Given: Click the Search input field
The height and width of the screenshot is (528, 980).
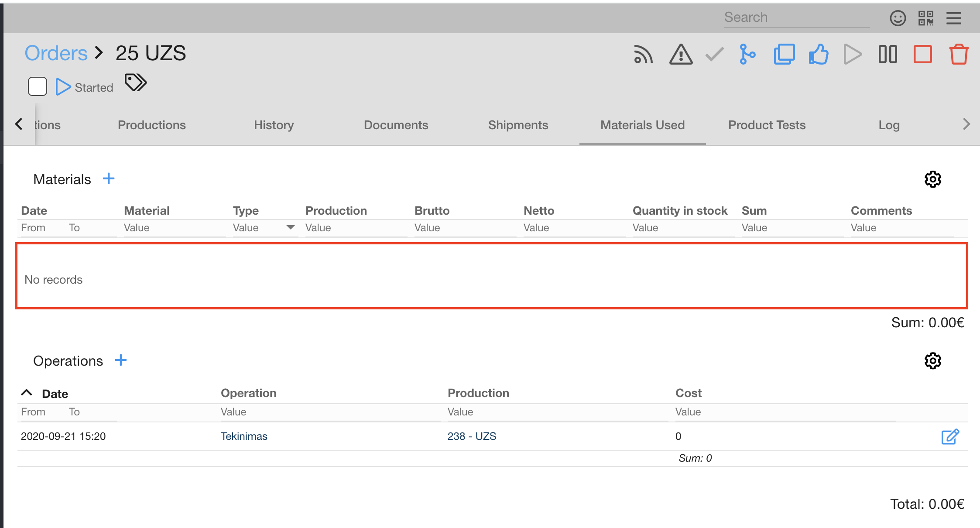Looking at the screenshot, I should pos(796,17).
